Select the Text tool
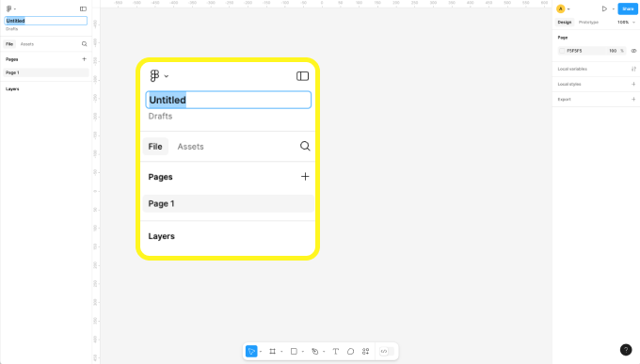 pyautogui.click(x=335, y=352)
